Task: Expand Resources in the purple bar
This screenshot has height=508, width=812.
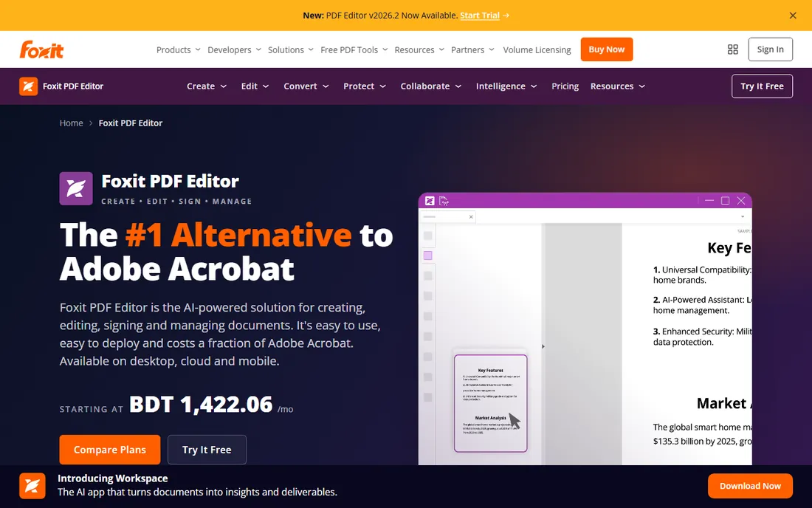Action: 618,86
